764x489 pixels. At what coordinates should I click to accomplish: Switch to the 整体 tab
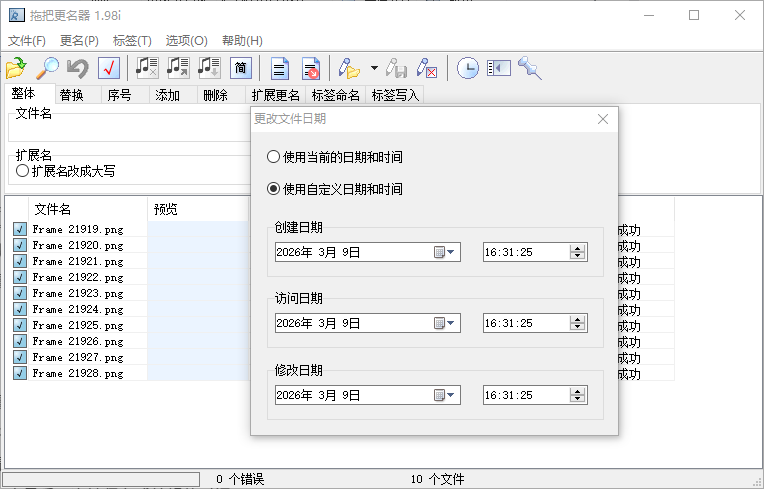pyautogui.click(x=29, y=94)
